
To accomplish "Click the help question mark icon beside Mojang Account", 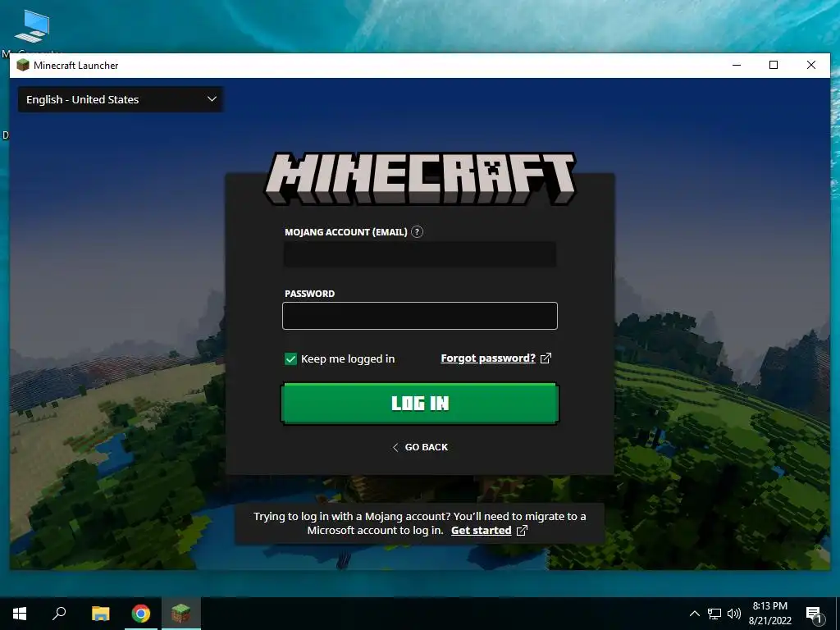I will (x=417, y=232).
